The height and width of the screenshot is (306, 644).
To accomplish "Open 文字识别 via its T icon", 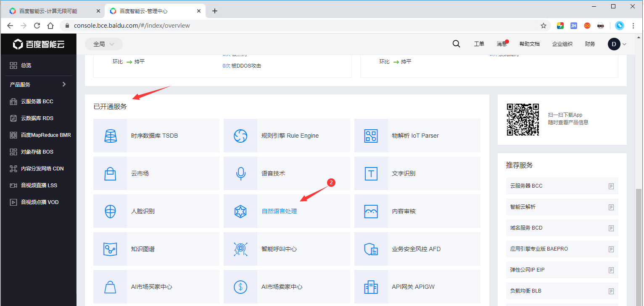I will (x=371, y=173).
